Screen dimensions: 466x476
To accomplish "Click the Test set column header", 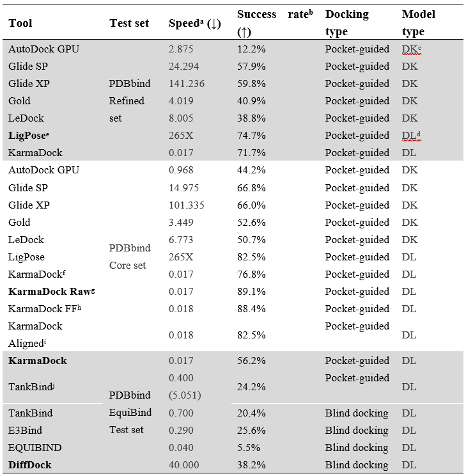I will pyautogui.click(x=129, y=23).
